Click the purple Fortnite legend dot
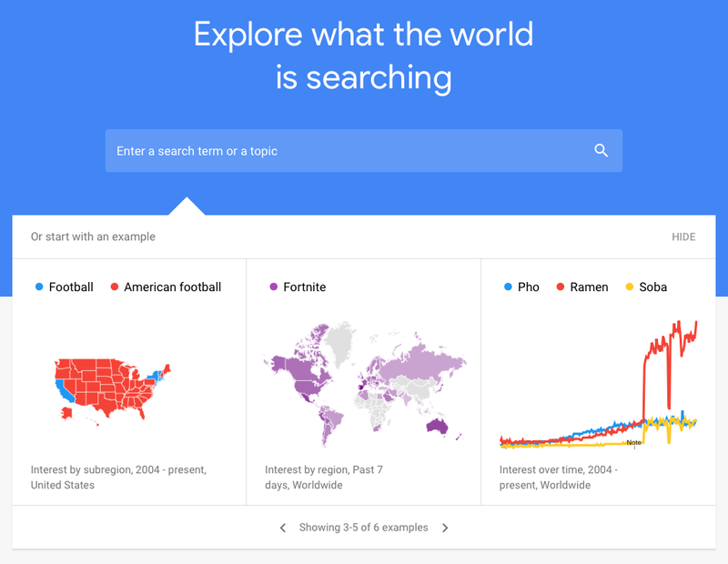 click(273, 287)
